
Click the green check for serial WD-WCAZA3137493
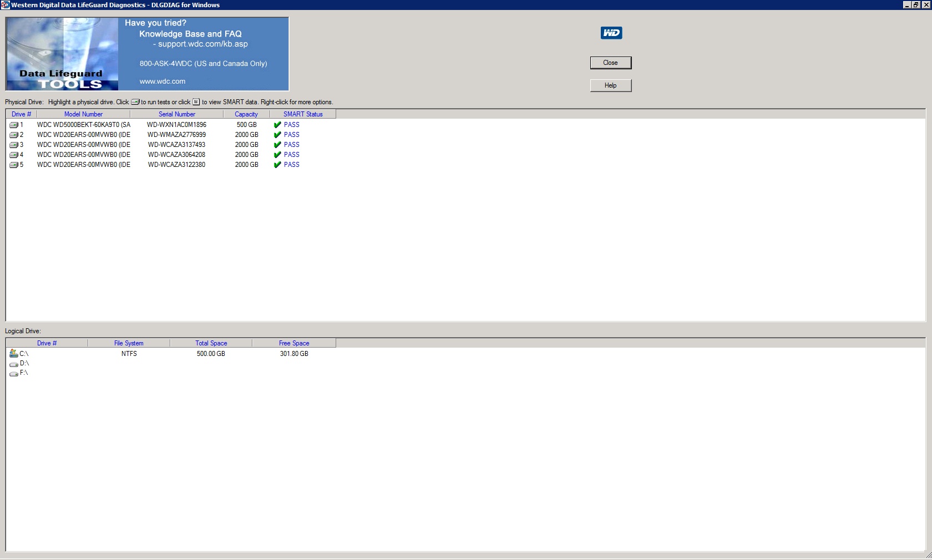pyautogui.click(x=277, y=145)
